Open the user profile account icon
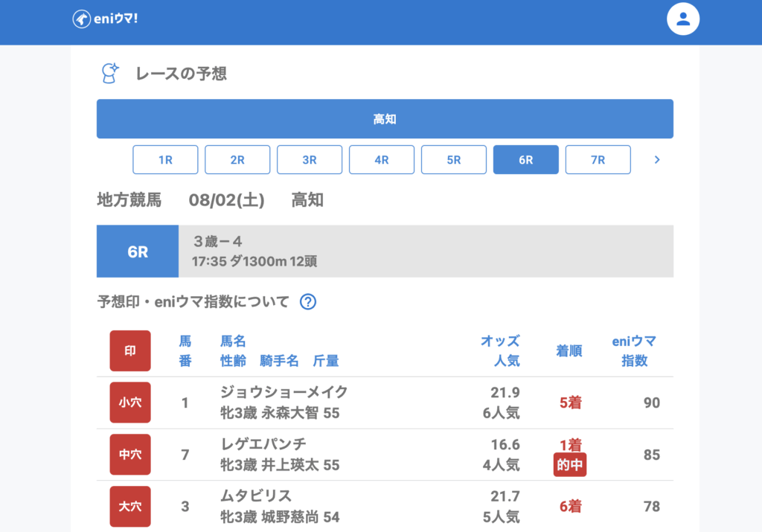 coord(683,19)
